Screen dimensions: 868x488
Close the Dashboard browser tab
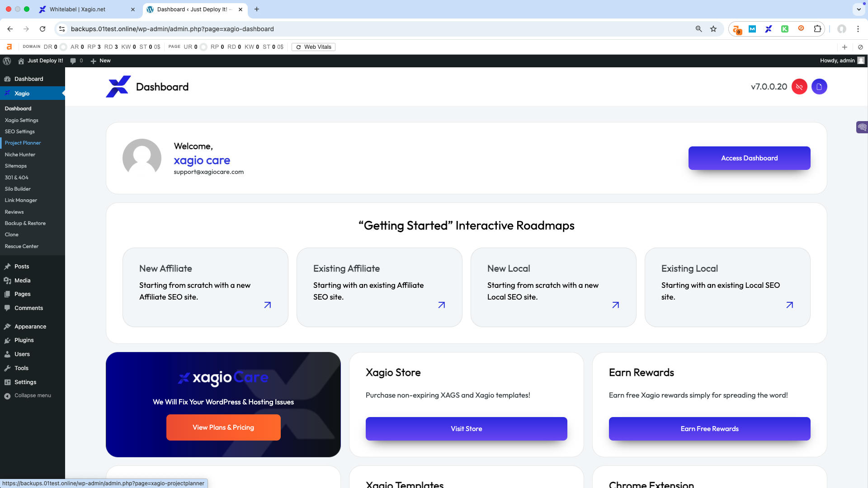(241, 9)
